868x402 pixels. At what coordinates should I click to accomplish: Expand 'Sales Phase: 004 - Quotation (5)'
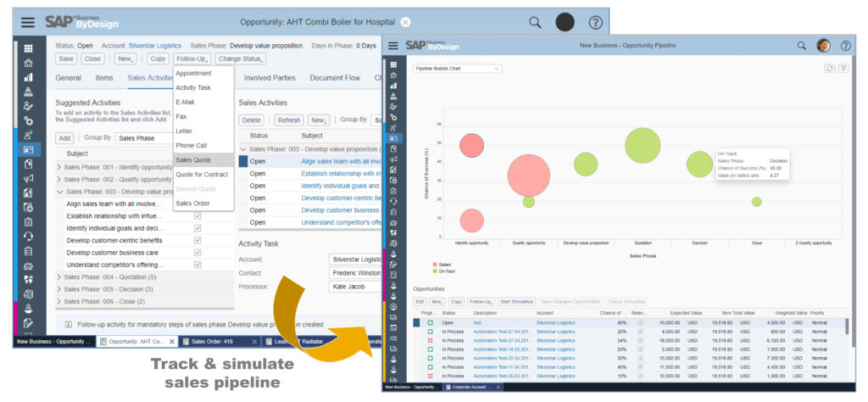(x=60, y=276)
